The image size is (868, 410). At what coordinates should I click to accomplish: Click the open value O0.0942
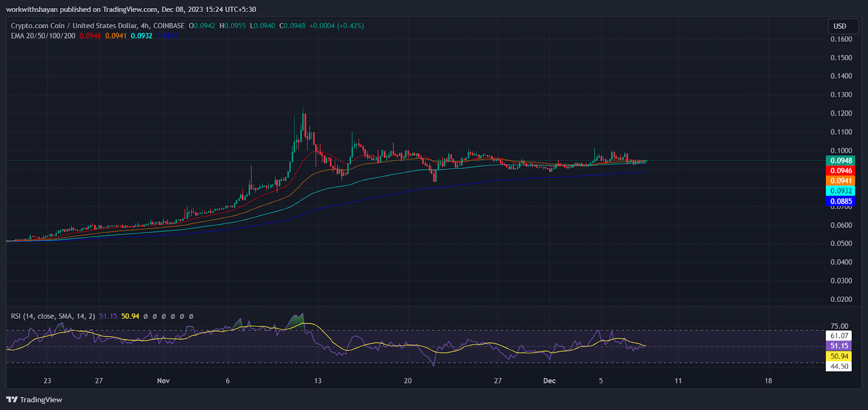[x=202, y=26]
